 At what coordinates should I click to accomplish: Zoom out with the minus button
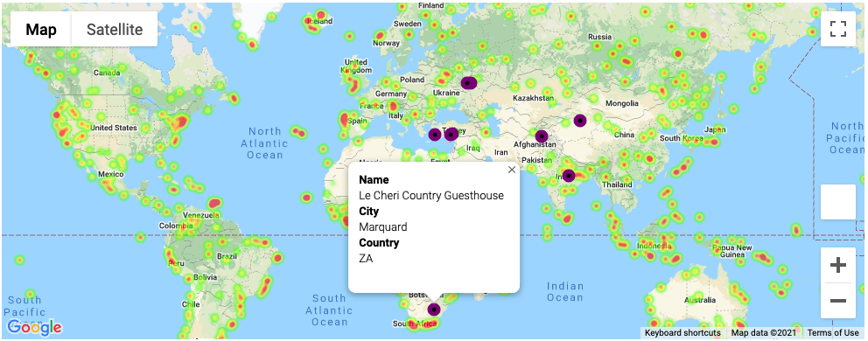point(838,301)
